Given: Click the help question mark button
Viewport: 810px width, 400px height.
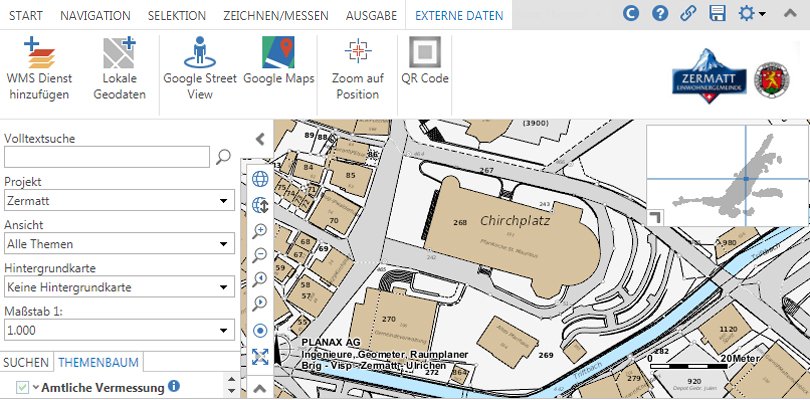Looking at the screenshot, I should coord(659,14).
